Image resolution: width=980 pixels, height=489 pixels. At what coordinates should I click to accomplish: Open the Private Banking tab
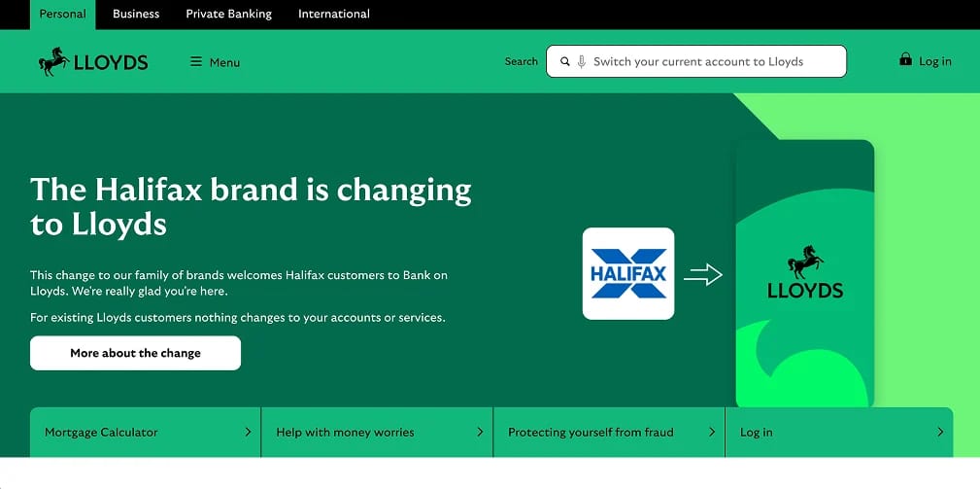point(229,14)
